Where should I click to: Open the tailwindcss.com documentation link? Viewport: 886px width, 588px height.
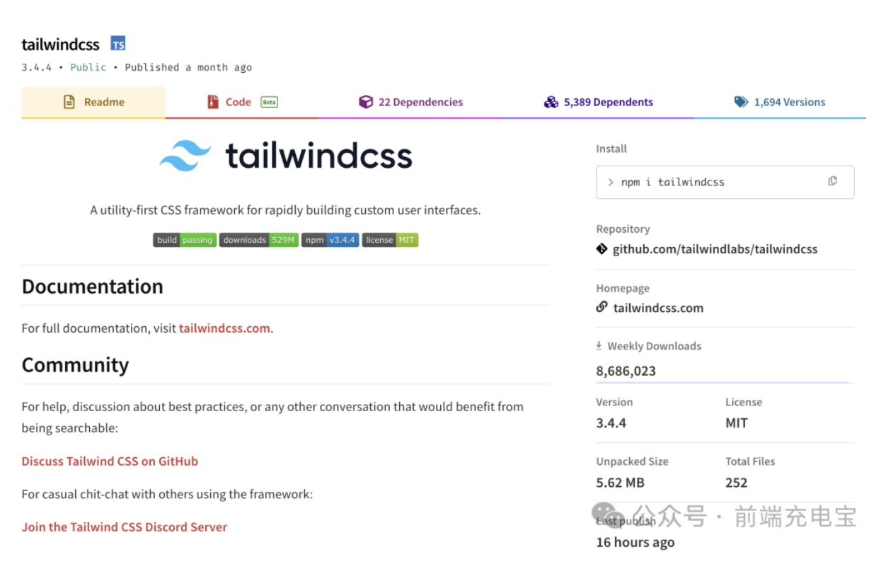point(224,328)
